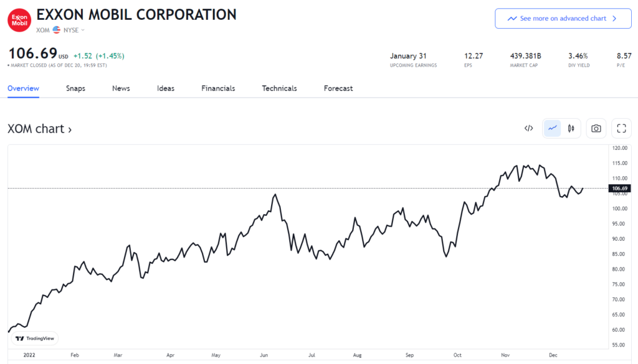
Task: Open the XOM chart heading link
Action: tap(39, 129)
